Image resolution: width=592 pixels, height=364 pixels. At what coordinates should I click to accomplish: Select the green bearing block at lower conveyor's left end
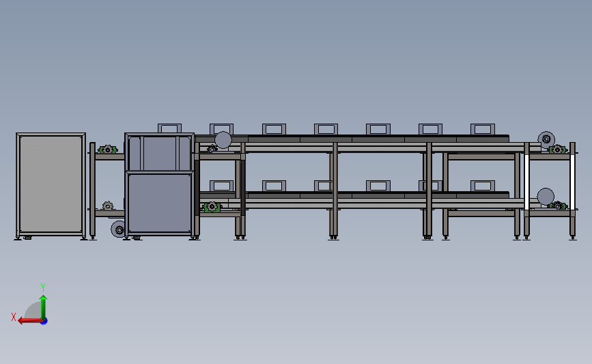pos(212,207)
